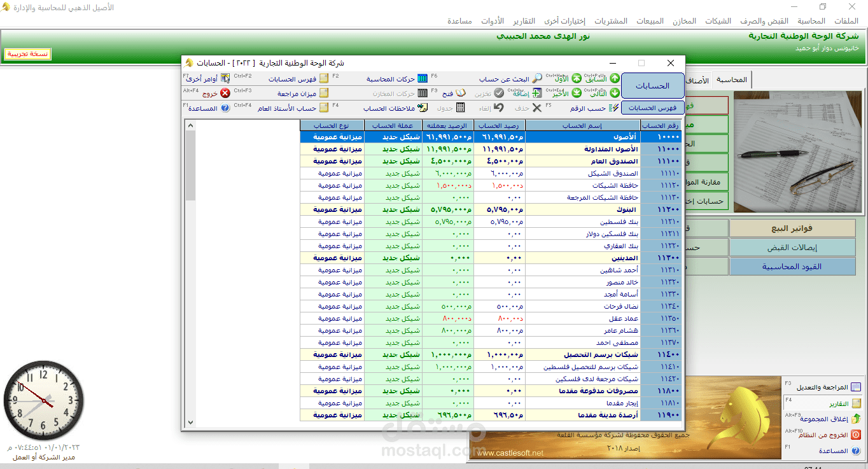Click the نسخة تجريبية trial badge
868x469 pixels.
[27, 54]
